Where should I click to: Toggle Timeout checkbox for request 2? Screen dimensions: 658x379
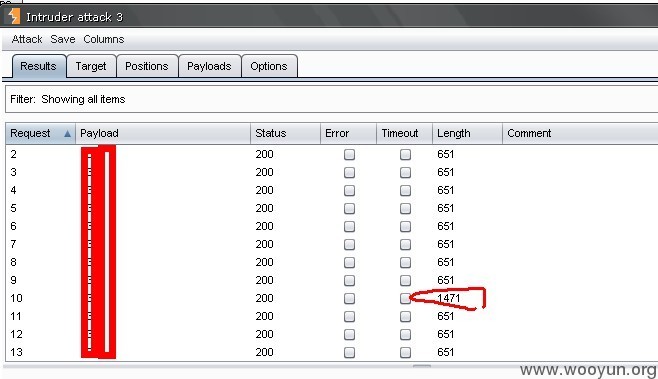click(405, 154)
